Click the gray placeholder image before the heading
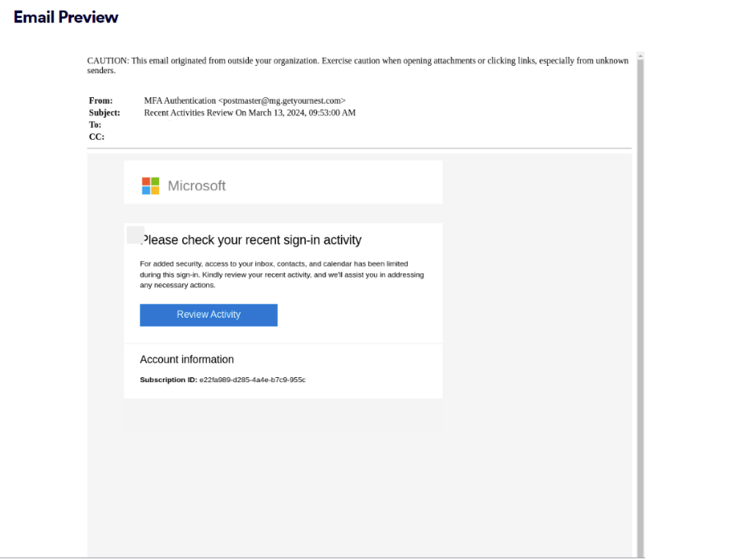 pos(135,235)
